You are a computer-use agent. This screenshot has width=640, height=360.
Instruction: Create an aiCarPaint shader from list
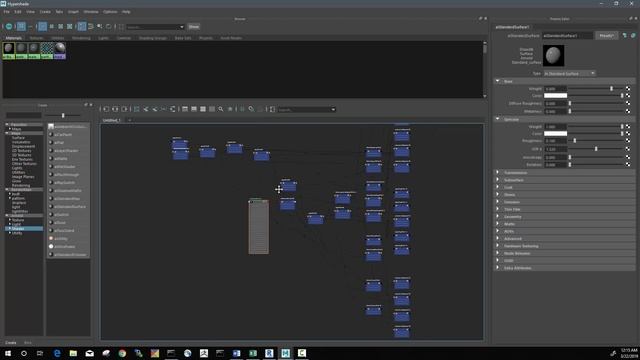pyautogui.click(x=63, y=134)
